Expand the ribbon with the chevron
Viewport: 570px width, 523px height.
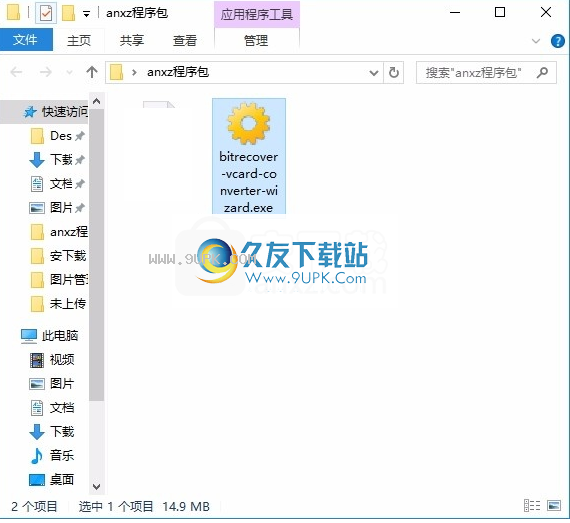pyautogui.click(x=536, y=40)
